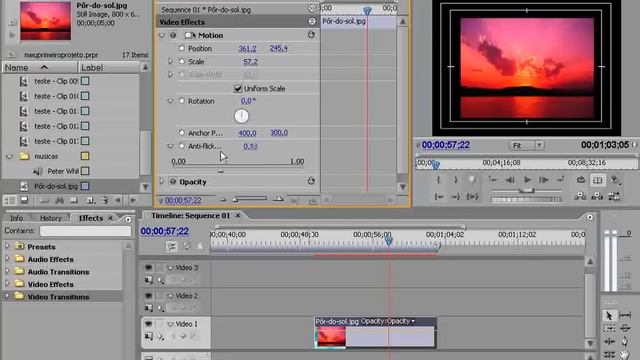Viewport: 640px width, 360px height.
Task: Expand the Video Effects folder
Action: pos(7,284)
